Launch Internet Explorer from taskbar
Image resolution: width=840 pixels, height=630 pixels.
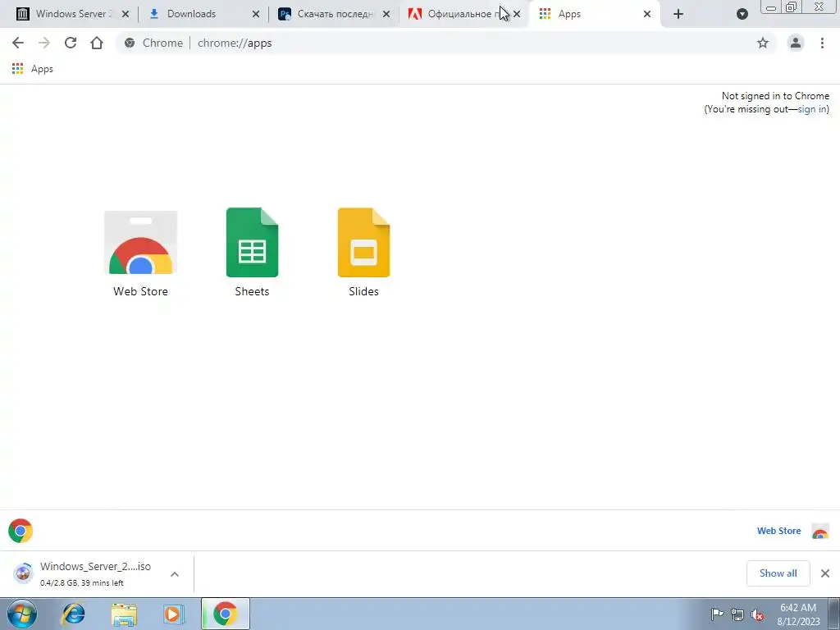tap(73, 614)
